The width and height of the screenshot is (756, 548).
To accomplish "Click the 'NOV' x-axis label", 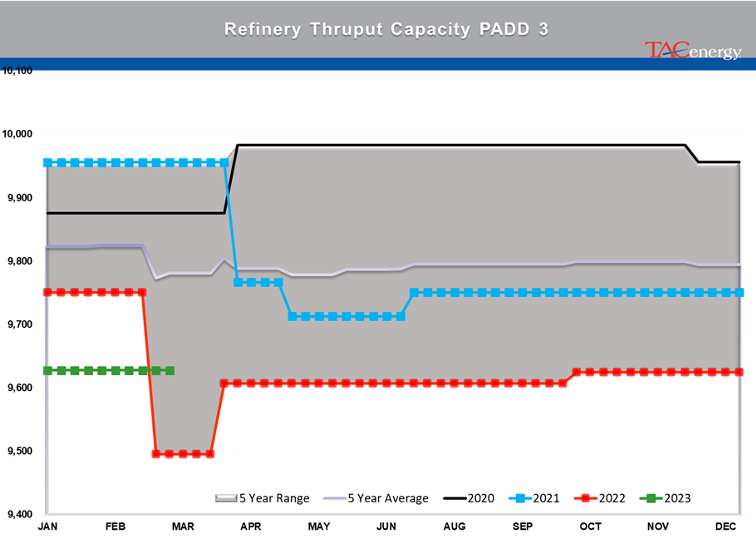I will pyautogui.click(x=658, y=526).
